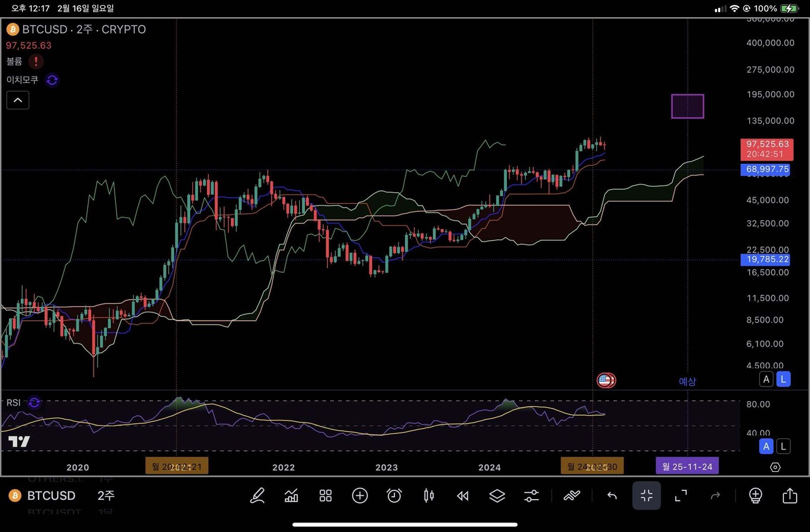Tap the US flag economic event marker

coord(606,380)
